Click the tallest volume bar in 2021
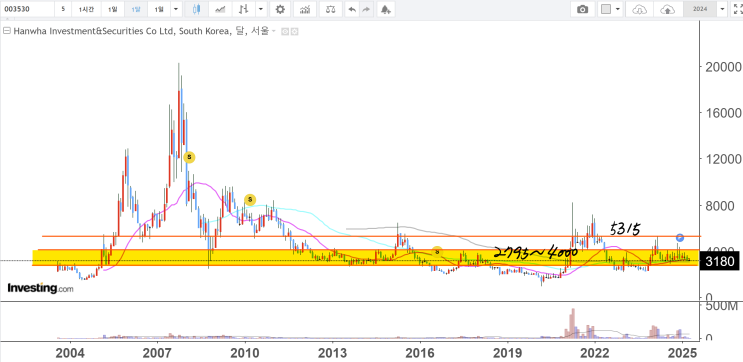This screenshot has width=743, height=362. [x=572, y=324]
